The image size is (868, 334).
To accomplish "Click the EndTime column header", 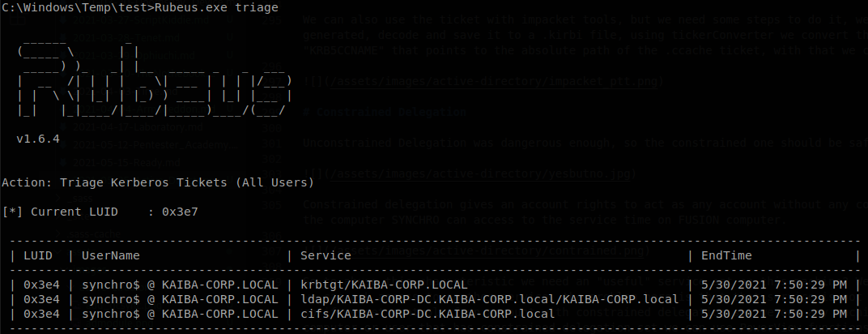I will pos(726,255).
